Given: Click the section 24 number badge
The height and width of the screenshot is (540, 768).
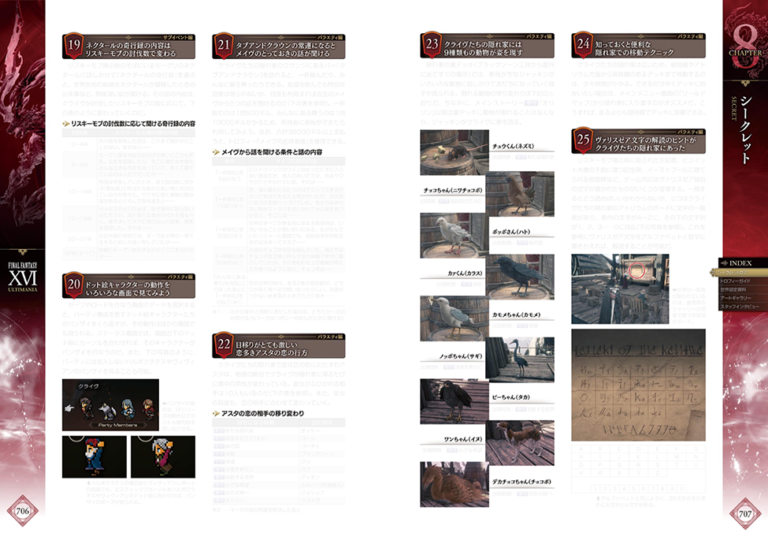Looking at the screenshot, I should tap(582, 46).
